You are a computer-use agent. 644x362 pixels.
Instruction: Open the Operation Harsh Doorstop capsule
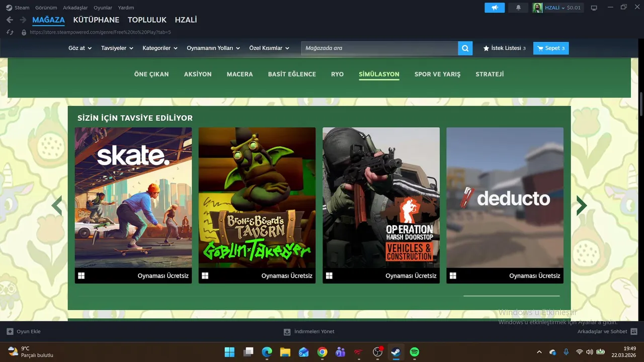(x=381, y=205)
